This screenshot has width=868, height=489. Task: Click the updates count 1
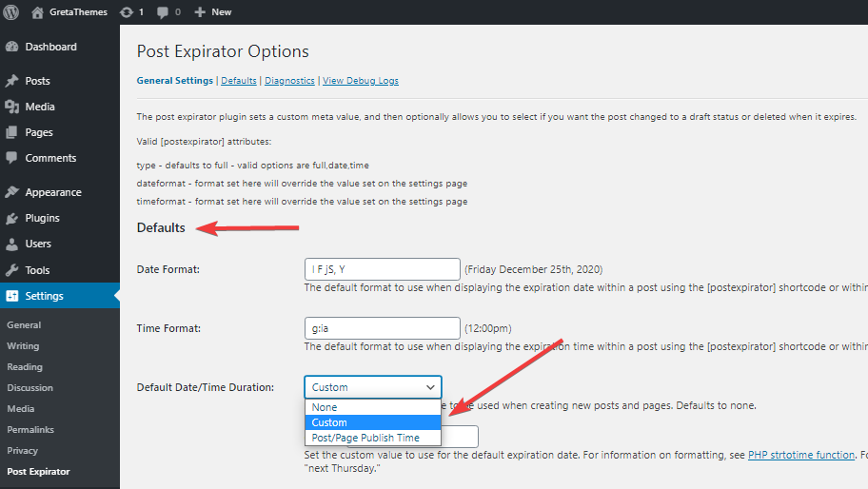141,12
